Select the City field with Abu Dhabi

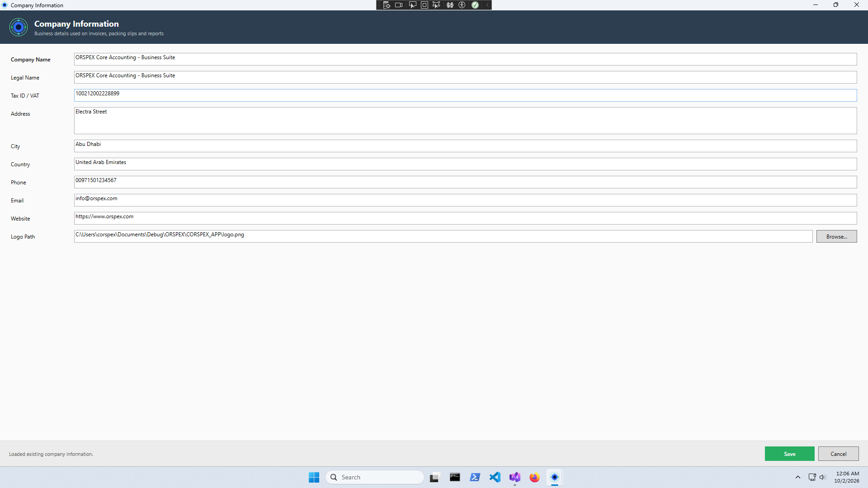point(465,146)
